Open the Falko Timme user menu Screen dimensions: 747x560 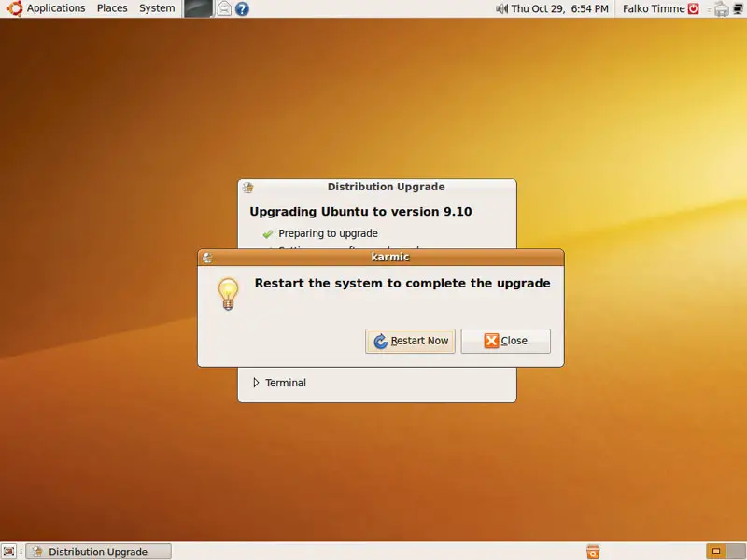(654, 8)
